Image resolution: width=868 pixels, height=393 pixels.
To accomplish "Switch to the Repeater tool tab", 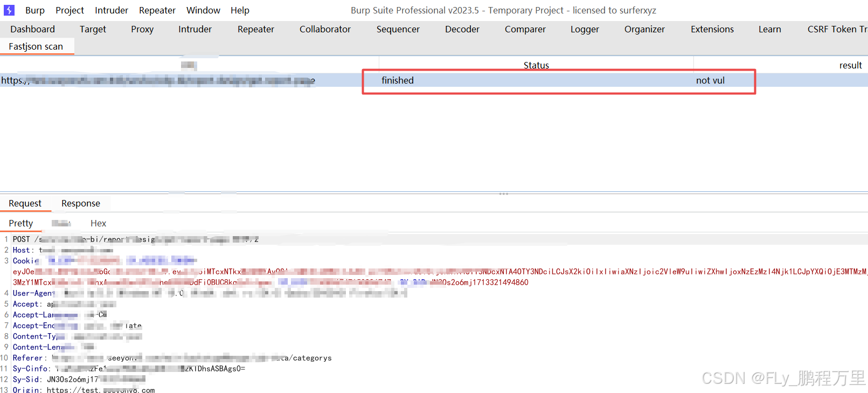I will [x=256, y=29].
